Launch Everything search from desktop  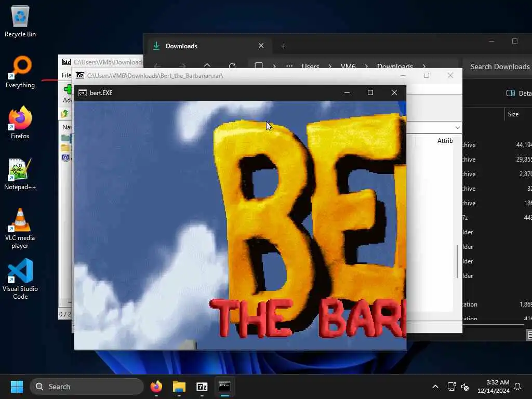point(20,72)
